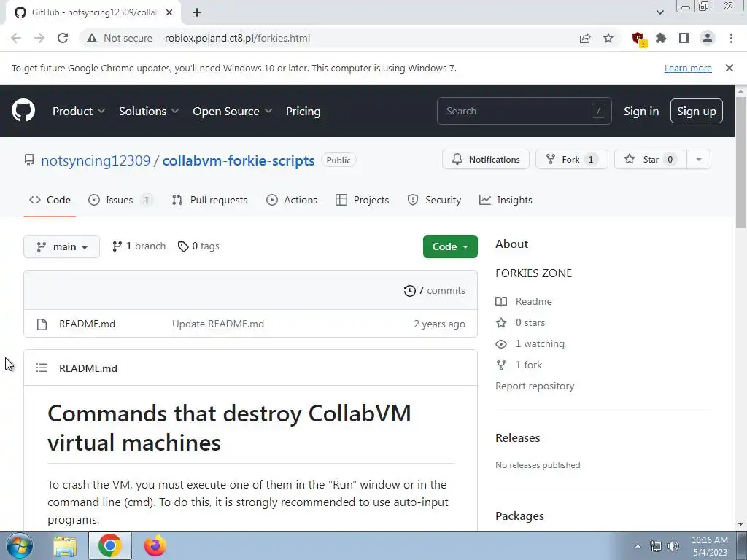Open the Chrome three-dot menu
The width and height of the screenshot is (747, 560).
pyautogui.click(x=731, y=38)
